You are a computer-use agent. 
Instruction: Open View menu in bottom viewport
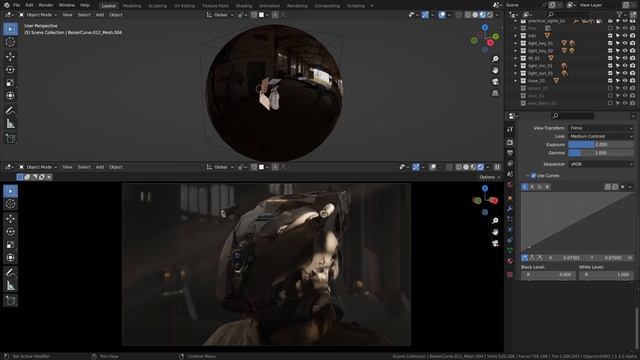67,167
